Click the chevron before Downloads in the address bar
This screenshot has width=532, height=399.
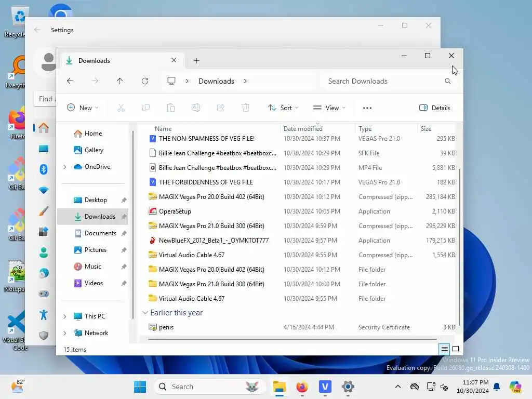187,81
